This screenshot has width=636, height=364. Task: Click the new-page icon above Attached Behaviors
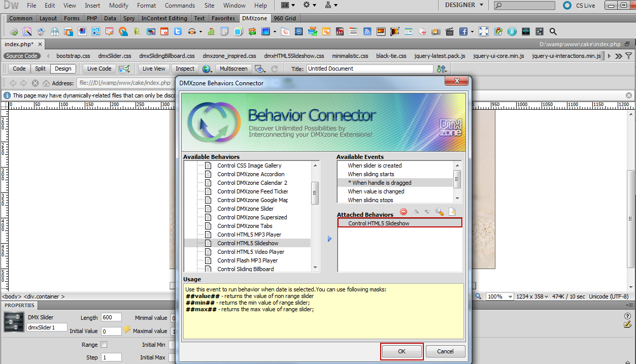452,212
